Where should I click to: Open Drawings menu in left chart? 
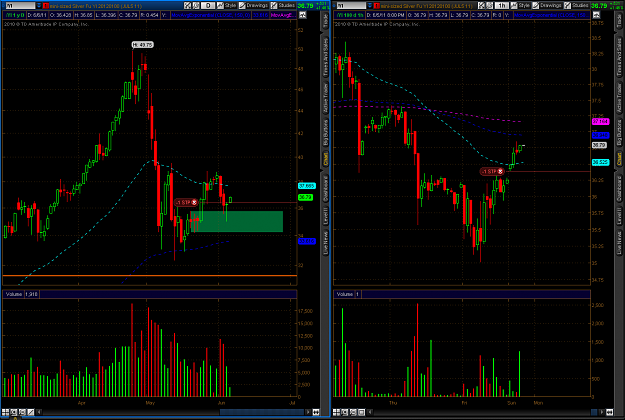(253, 6)
